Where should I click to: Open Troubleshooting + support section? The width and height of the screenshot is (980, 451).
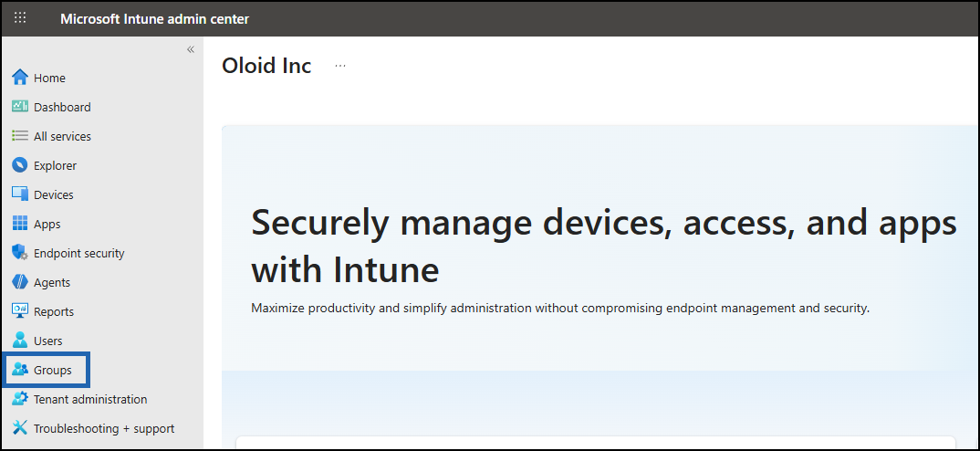click(94, 428)
